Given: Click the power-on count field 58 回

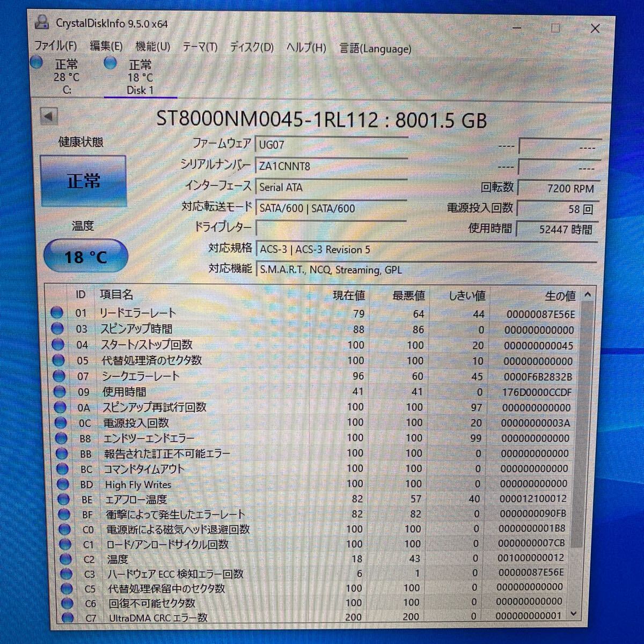Looking at the screenshot, I should [558, 209].
